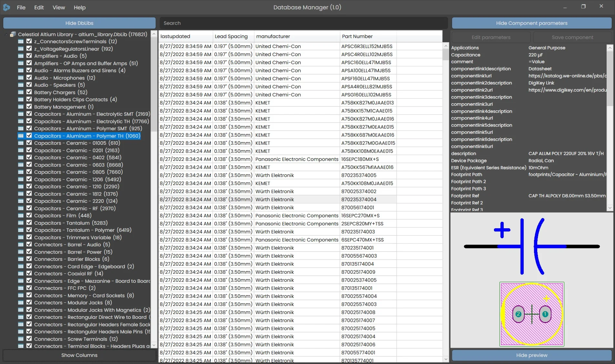Viewport: 615px width, 364px height.
Task: Collapse the Celestial Altium Library tree root
Action: click(6, 34)
